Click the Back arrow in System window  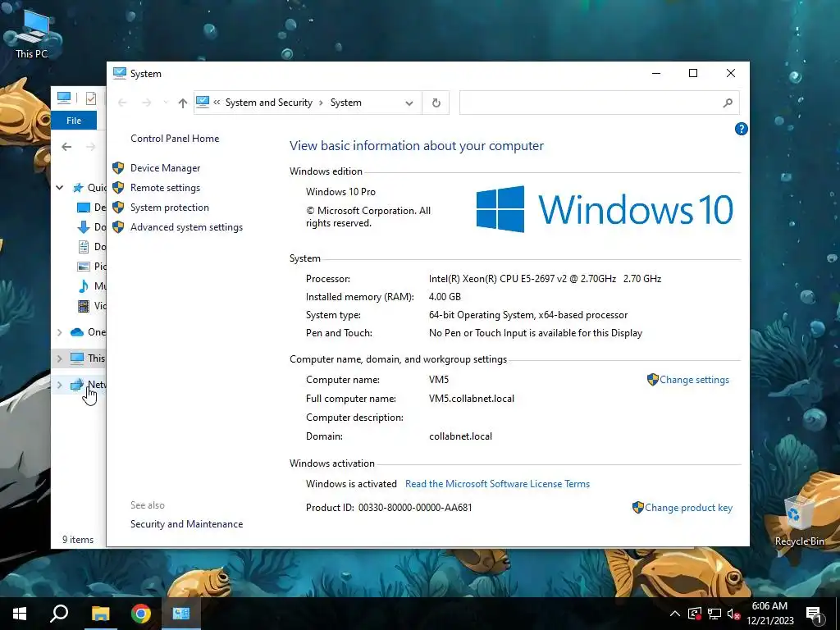click(122, 103)
